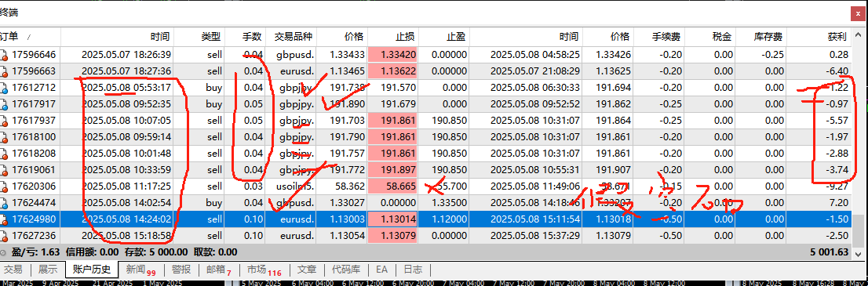Viewport: 868px width, 286px height.
Task: Switch to the 交易 tab
Action: [x=13, y=270]
